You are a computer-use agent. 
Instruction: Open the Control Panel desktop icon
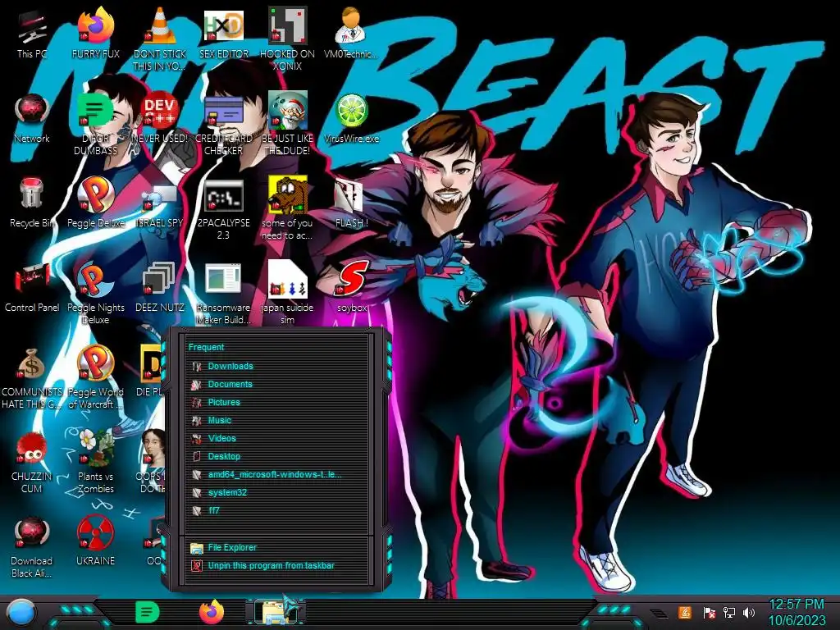(x=32, y=288)
